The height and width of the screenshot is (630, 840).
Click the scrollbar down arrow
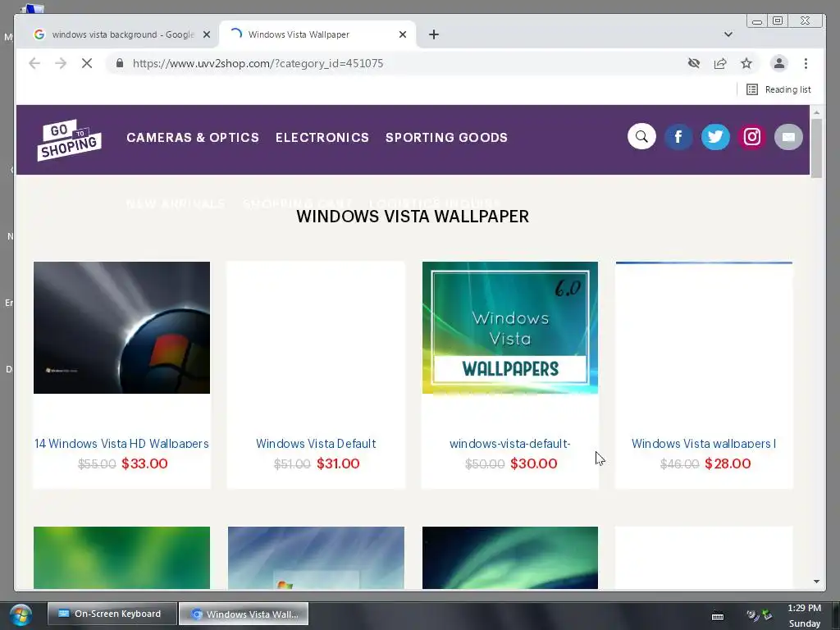pyautogui.click(x=816, y=582)
